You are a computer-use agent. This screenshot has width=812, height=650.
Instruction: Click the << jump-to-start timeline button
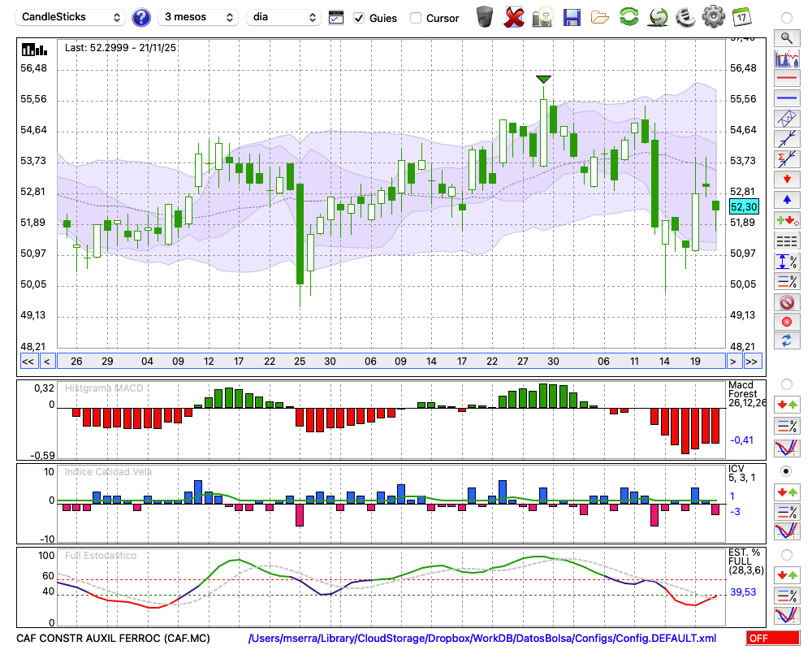(28, 362)
